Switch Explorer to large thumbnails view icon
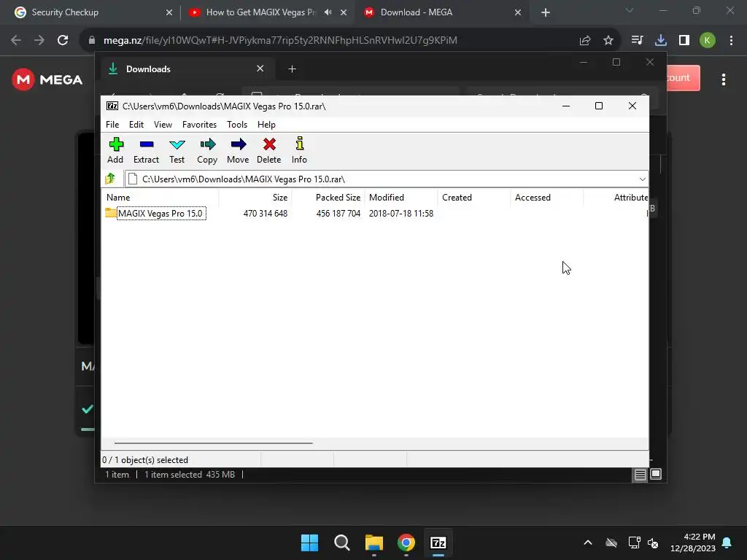This screenshot has height=560, width=747. pyautogui.click(x=656, y=474)
